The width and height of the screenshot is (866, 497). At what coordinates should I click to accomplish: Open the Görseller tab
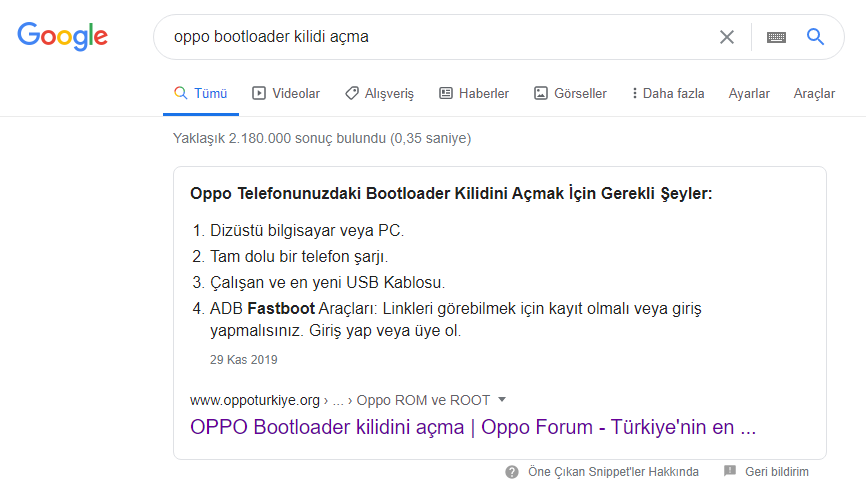coord(570,93)
